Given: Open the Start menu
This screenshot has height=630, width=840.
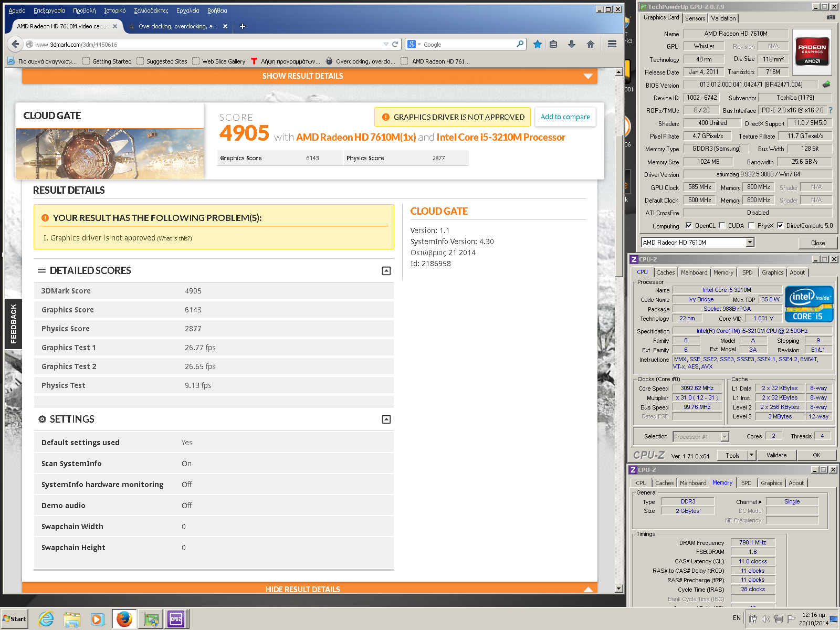Looking at the screenshot, I should pos(14,619).
